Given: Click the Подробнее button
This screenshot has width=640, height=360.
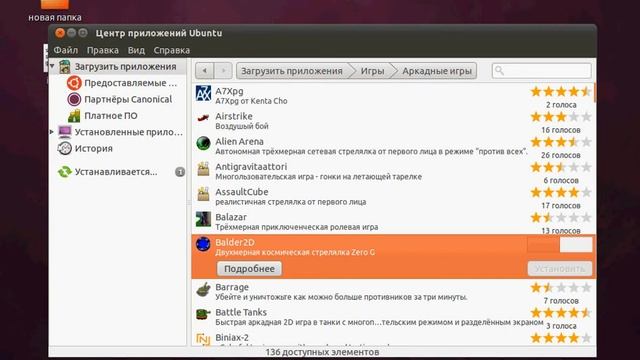Looking at the screenshot, I should [249, 269].
